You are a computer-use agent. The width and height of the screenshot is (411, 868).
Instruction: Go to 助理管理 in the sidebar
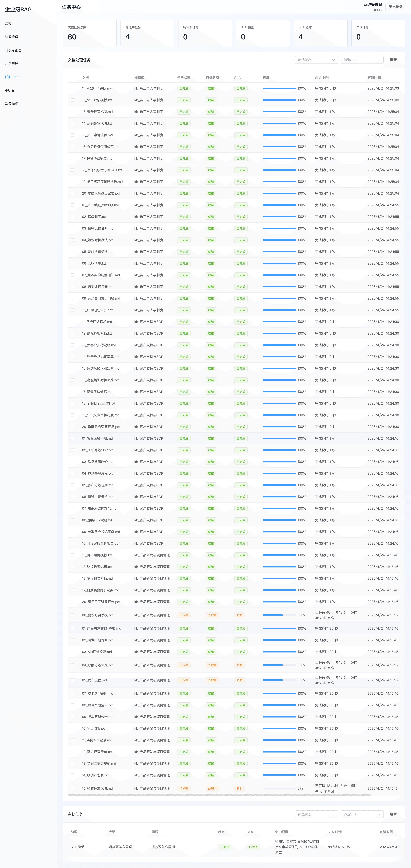click(11, 37)
